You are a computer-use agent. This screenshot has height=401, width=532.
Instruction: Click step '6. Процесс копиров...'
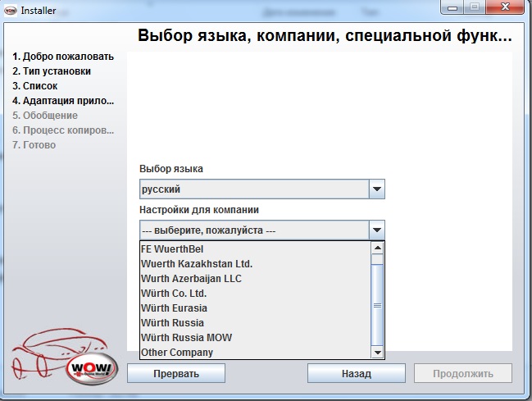tap(63, 130)
